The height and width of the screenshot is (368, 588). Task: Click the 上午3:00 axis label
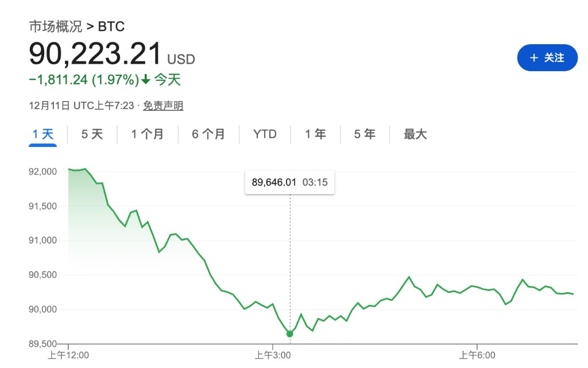pos(273,355)
